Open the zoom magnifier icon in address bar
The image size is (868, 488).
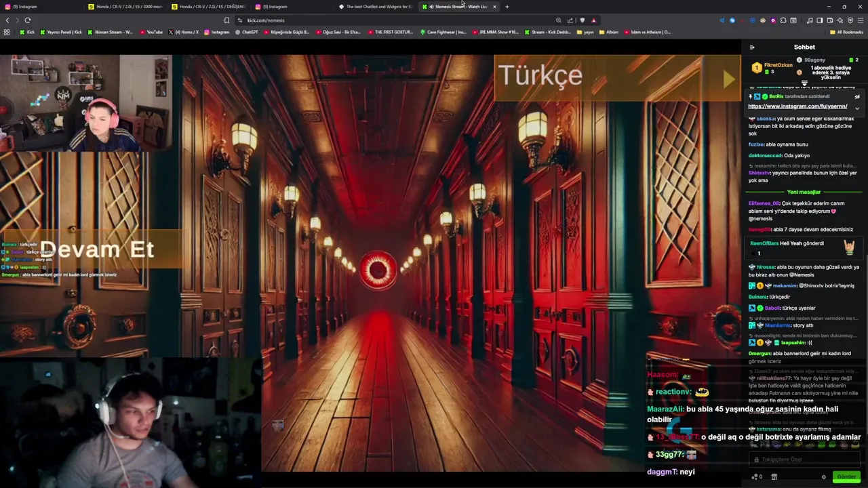click(558, 20)
